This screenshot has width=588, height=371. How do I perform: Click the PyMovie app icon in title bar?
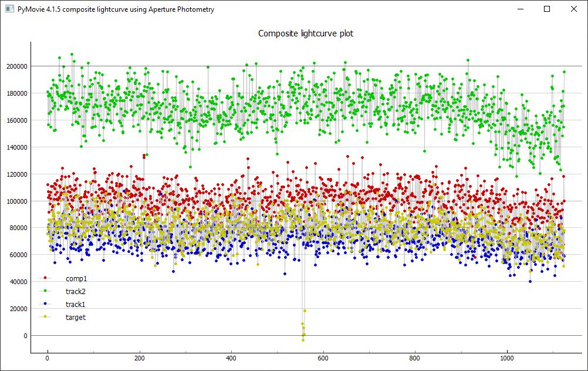[9, 9]
